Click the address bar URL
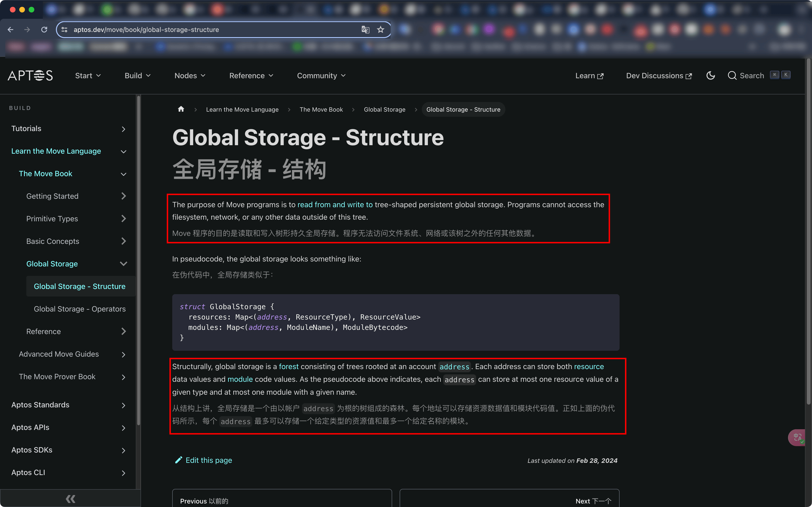The image size is (812, 507). click(x=146, y=30)
